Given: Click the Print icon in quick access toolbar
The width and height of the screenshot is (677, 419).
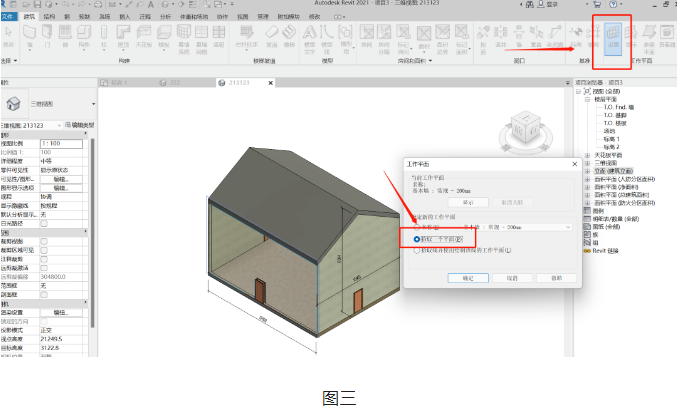Looking at the screenshot, I should coord(98,4).
